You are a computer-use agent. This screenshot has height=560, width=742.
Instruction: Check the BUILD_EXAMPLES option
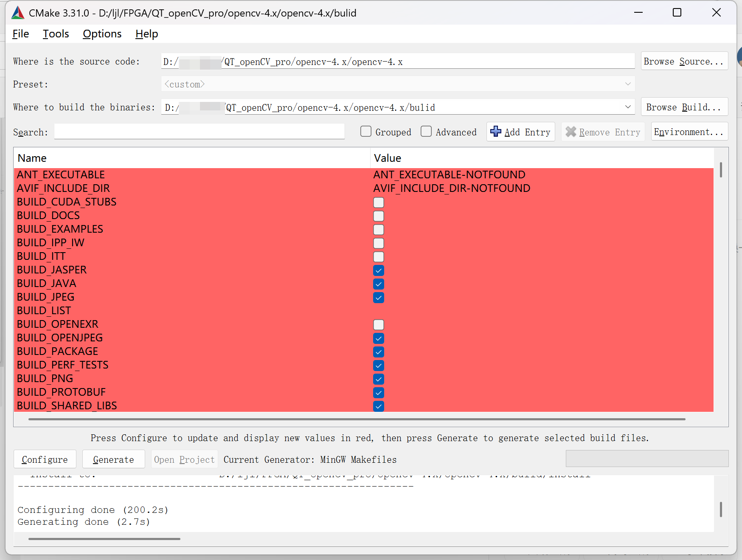tap(379, 230)
